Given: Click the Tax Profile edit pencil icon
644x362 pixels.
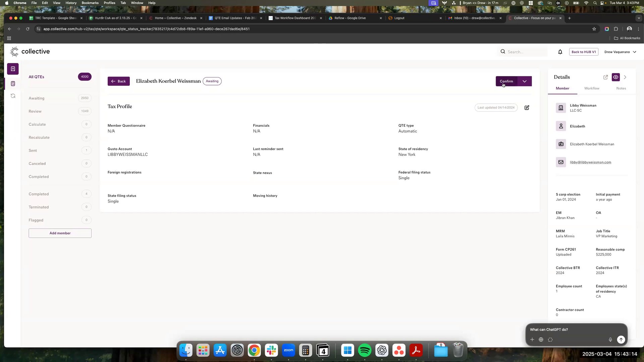Looking at the screenshot, I should click(x=527, y=108).
